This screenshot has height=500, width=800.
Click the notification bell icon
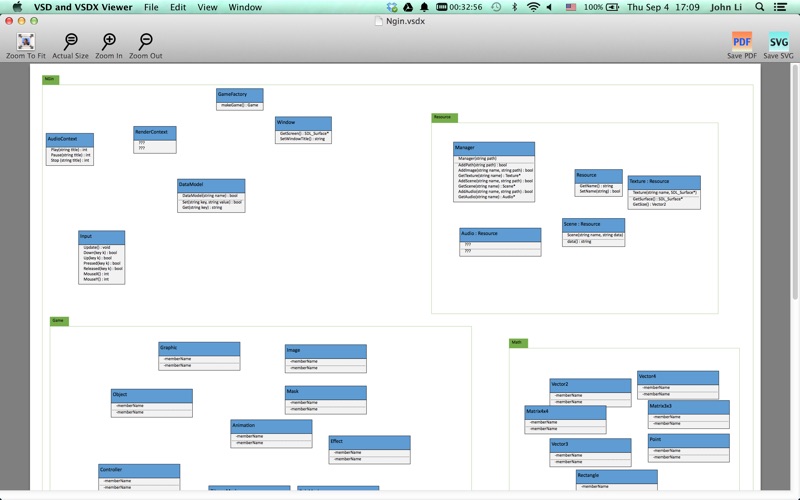(x=424, y=7)
